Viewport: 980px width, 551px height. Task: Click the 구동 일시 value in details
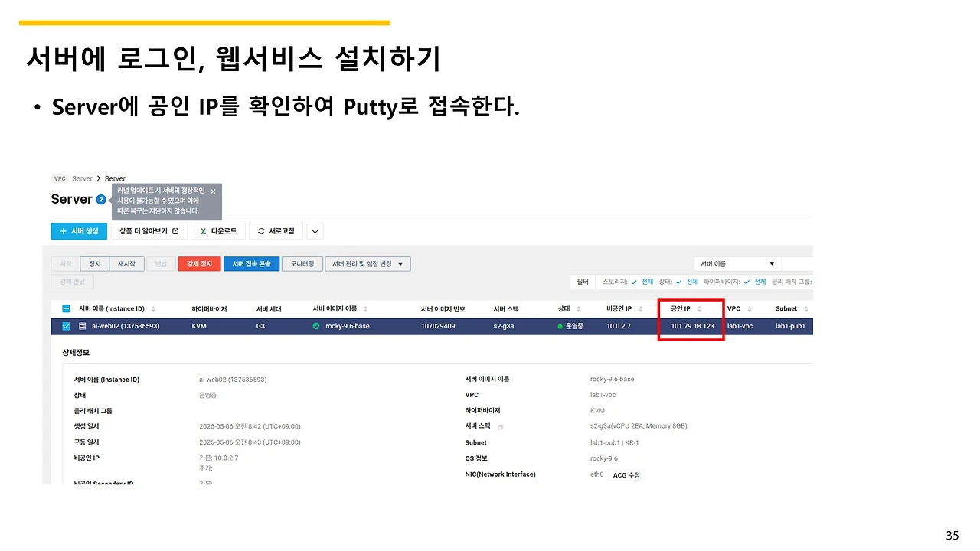250,442
